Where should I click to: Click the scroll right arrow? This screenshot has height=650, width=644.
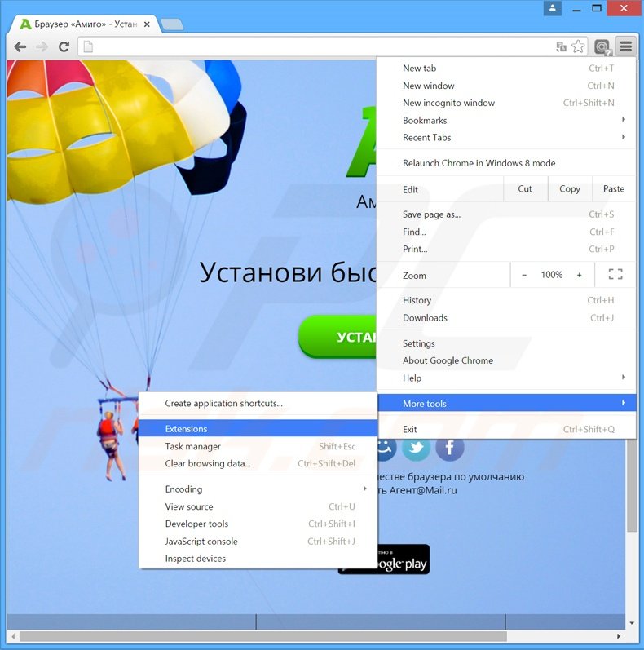click(619, 636)
